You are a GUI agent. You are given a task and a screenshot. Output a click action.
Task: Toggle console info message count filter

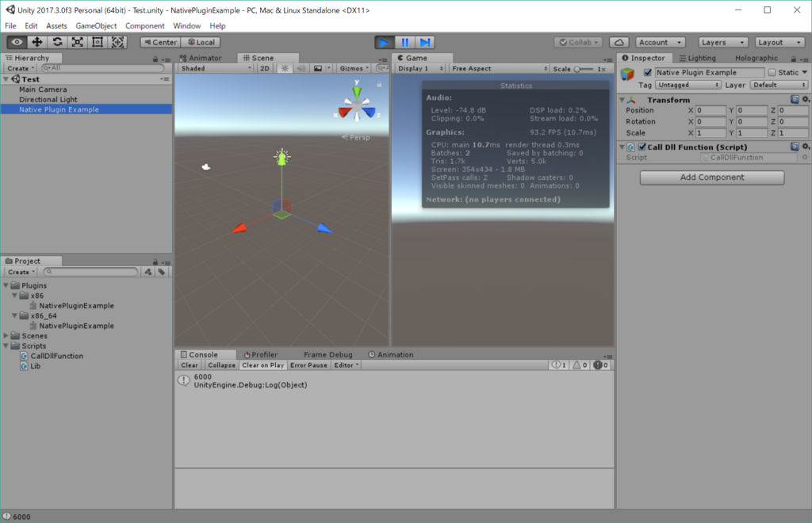559,365
